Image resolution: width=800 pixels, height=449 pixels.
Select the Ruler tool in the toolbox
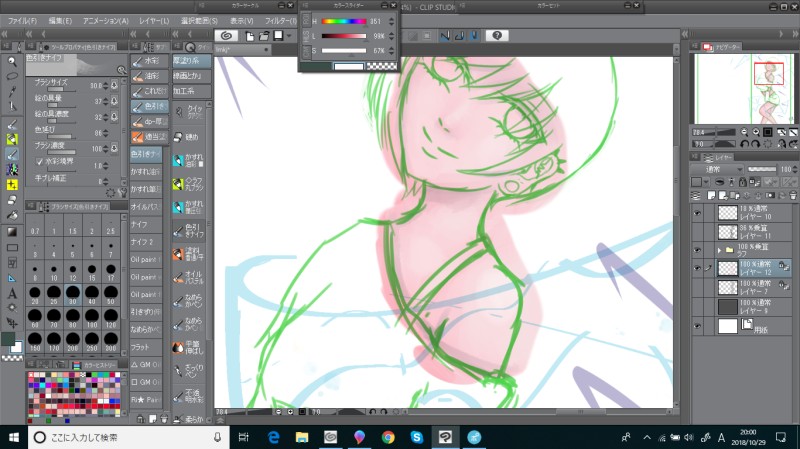pos(12,278)
